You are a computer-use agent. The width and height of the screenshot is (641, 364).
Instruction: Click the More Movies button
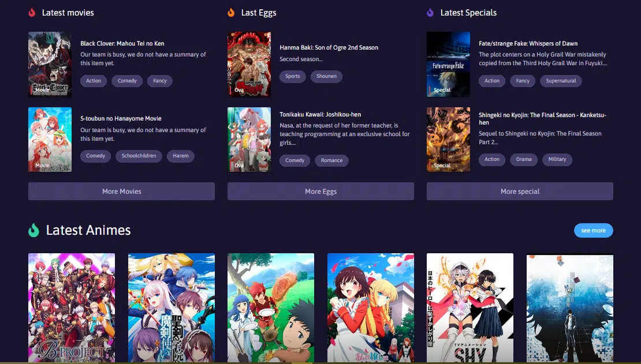click(121, 191)
